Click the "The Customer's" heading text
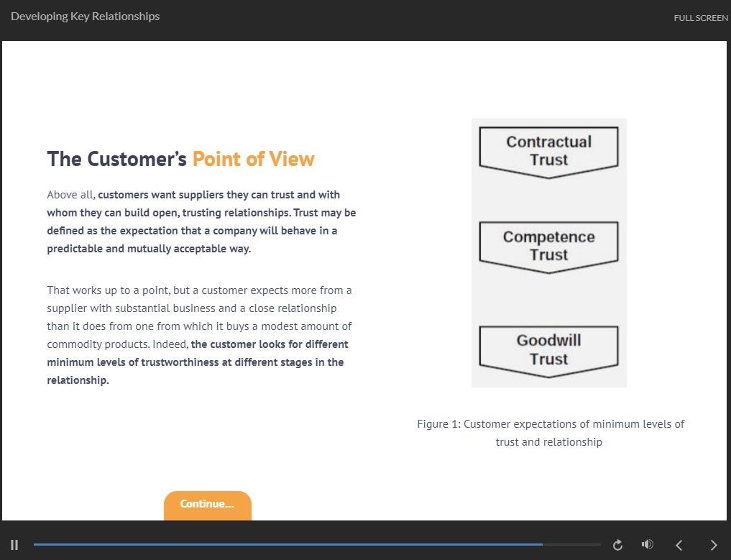Viewport: 731px width, 560px height. [117, 159]
